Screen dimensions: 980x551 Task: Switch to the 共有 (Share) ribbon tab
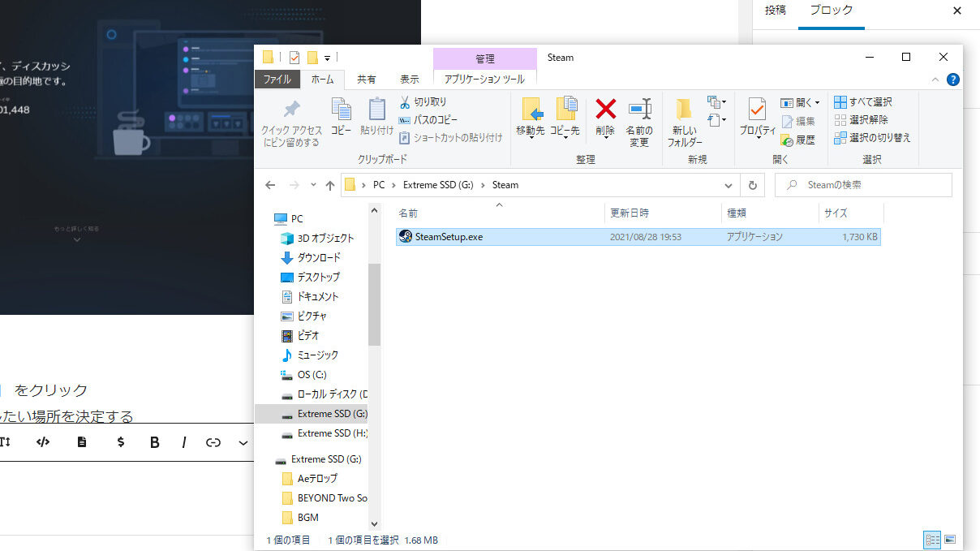click(367, 80)
